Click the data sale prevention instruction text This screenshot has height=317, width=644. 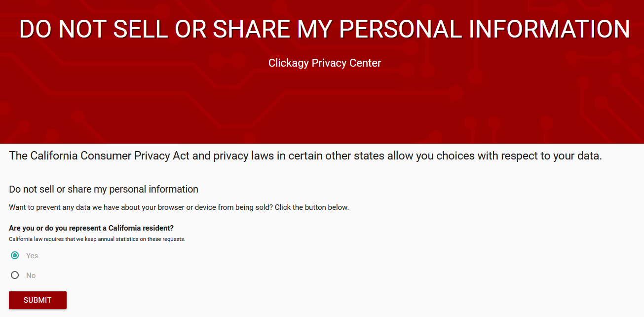tap(179, 207)
